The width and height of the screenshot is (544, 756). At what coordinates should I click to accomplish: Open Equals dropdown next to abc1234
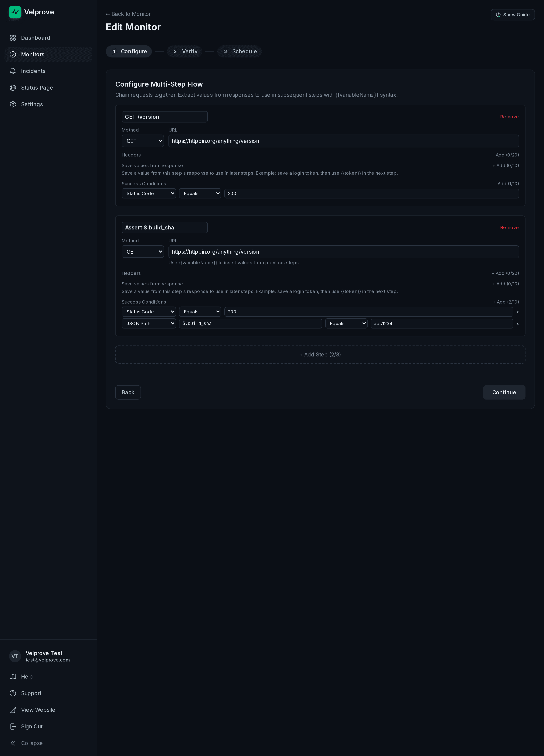pyautogui.click(x=346, y=324)
